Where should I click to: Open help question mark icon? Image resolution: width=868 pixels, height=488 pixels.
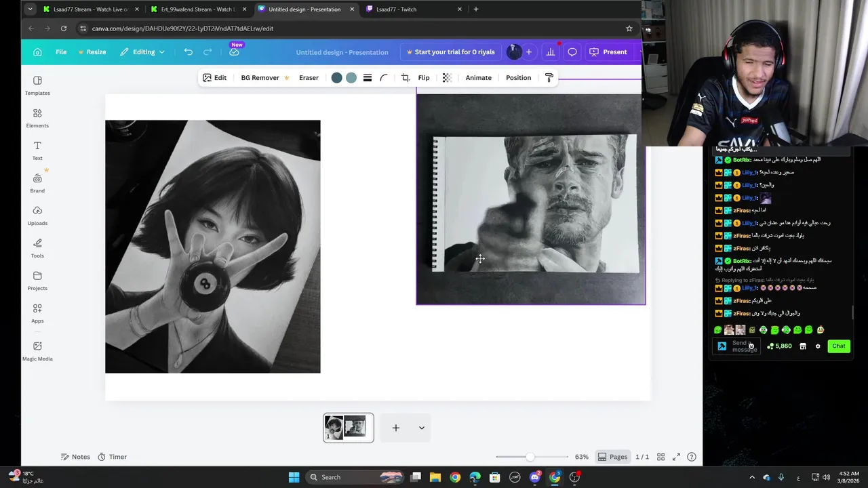(x=692, y=457)
